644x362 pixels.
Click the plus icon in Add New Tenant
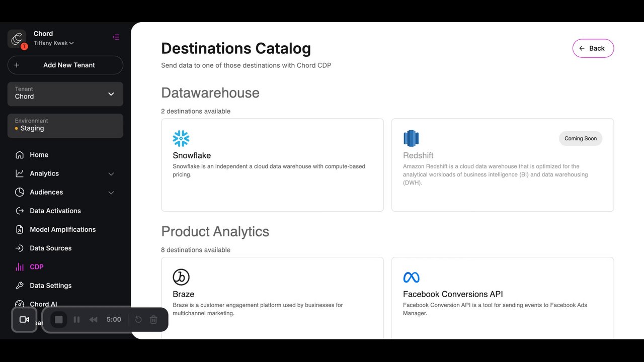coord(17,65)
